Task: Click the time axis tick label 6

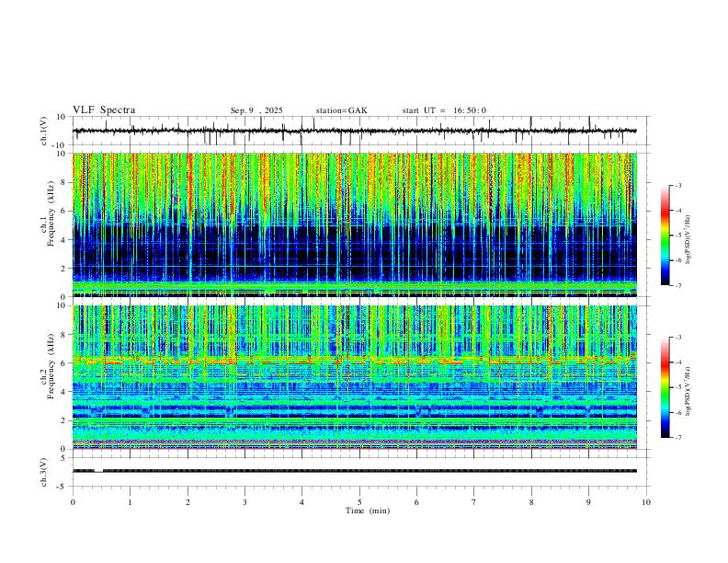Action: click(x=416, y=502)
